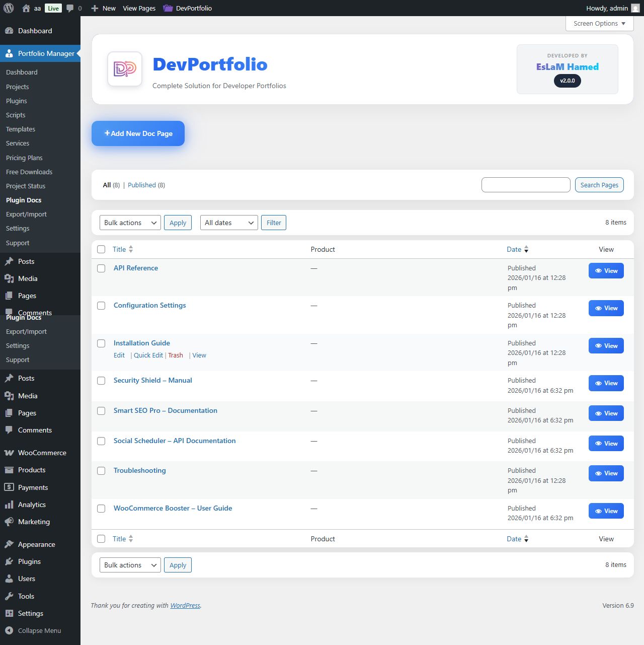Select the Smart SEO Pro – Documentation checkbox
The width and height of the screenshot is (644, 645).
click(101, 411)
